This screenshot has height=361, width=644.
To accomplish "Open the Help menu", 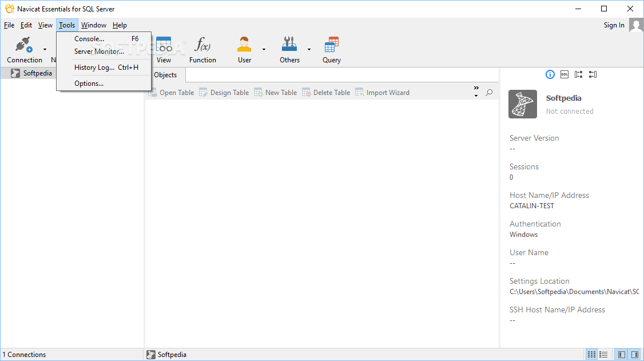I will click(120, 25).
